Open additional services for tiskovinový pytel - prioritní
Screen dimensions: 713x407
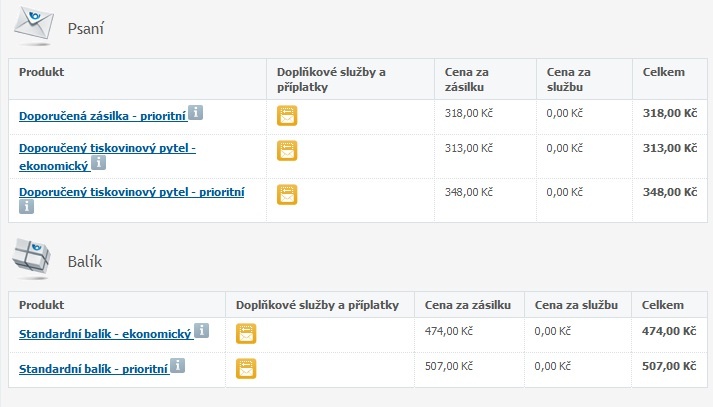pos(287,194)
